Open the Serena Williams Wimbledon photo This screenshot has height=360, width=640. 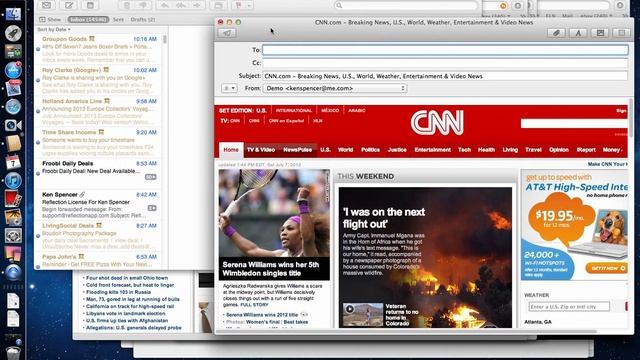[274, 213]
